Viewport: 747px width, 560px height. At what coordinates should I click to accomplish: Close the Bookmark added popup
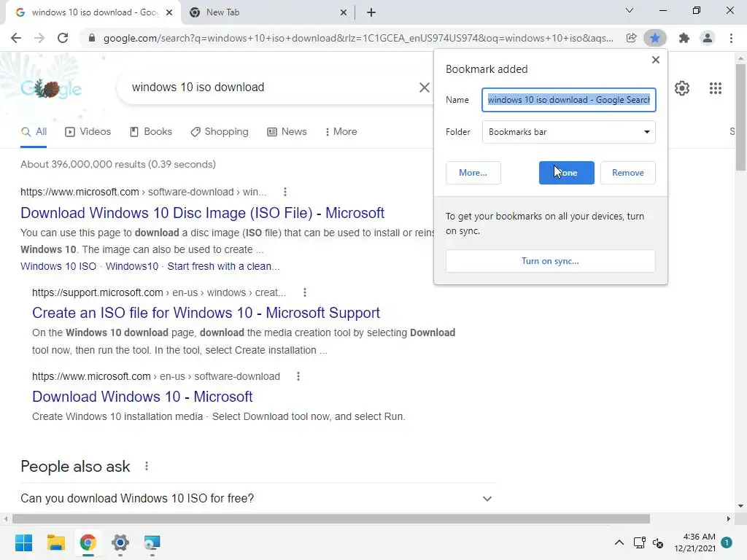[656, 60]
